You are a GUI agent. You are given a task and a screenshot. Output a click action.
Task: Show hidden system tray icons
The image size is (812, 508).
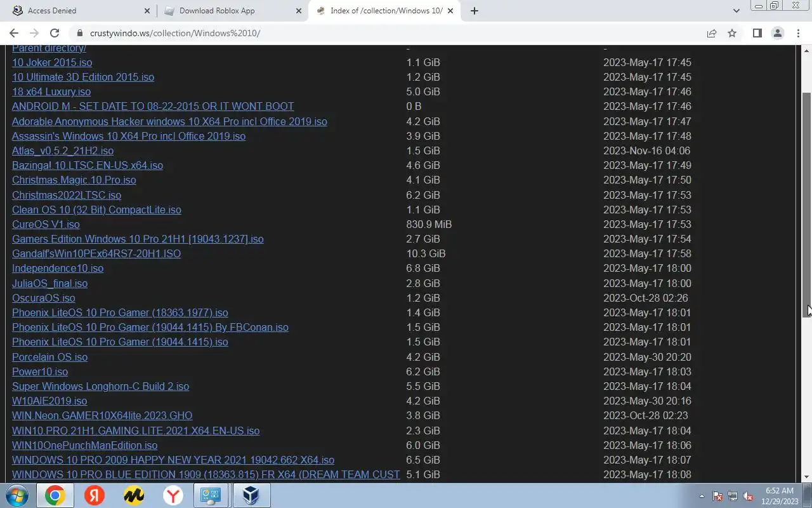click(702, 496)
